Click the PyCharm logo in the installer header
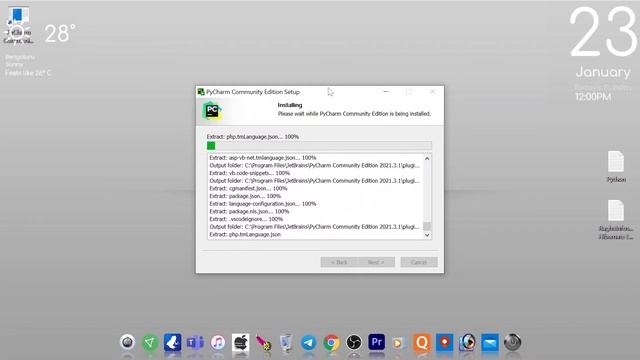640x360 pixels. point(212,111)
